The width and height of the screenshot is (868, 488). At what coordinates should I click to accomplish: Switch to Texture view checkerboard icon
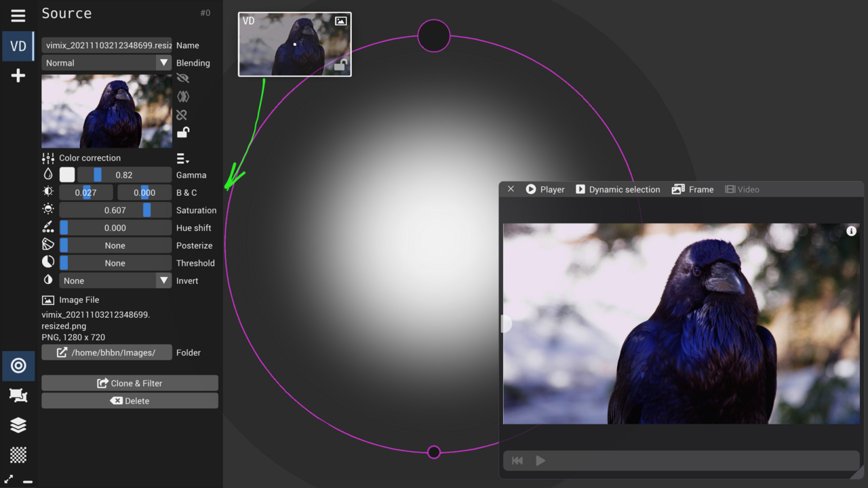tap(18, 454)
